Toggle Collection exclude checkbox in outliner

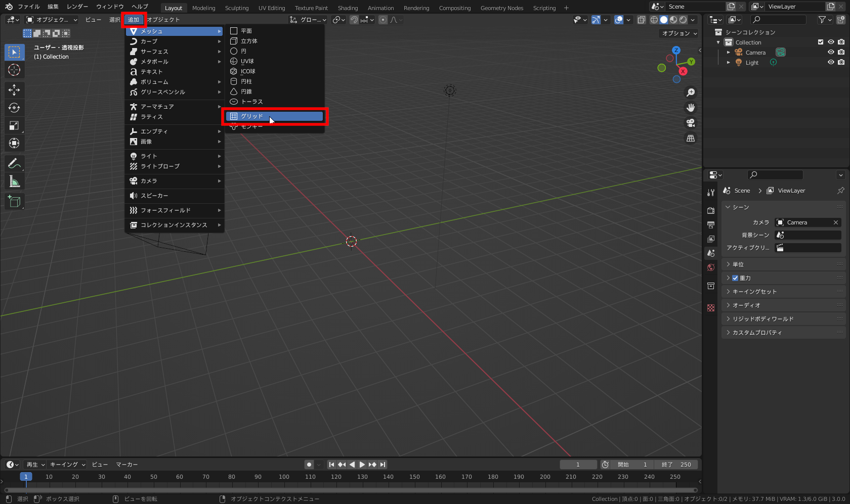[821, 42]
